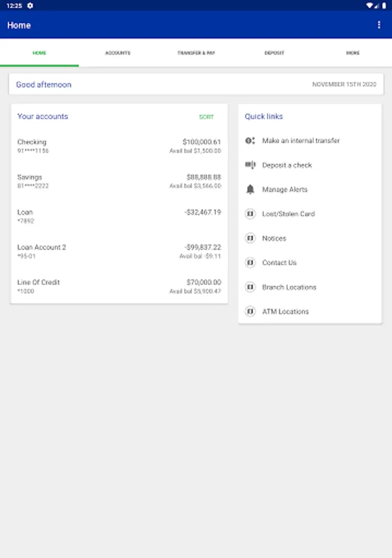This screenshot has height=558, width=392.
Task: Click the Deposit a check icon
Action: pos(250,165)
